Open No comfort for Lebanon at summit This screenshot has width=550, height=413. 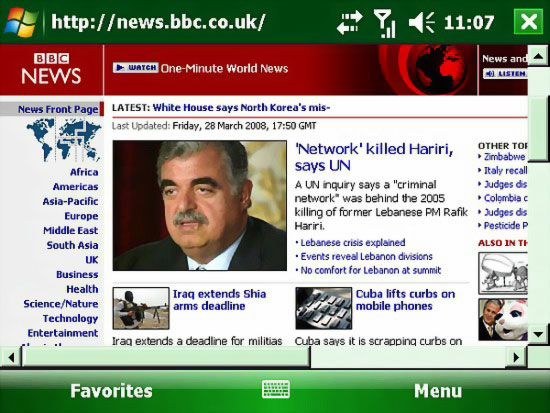(x=371, y=270)
